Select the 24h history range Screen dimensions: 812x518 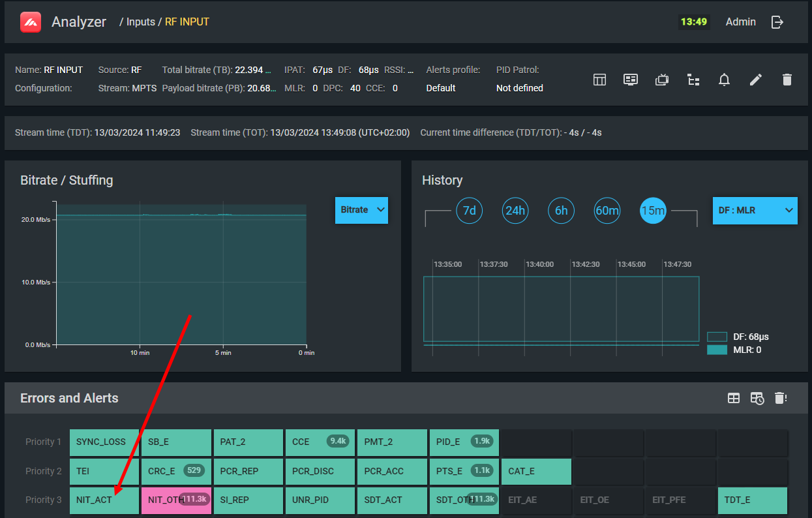coord(515,211)
